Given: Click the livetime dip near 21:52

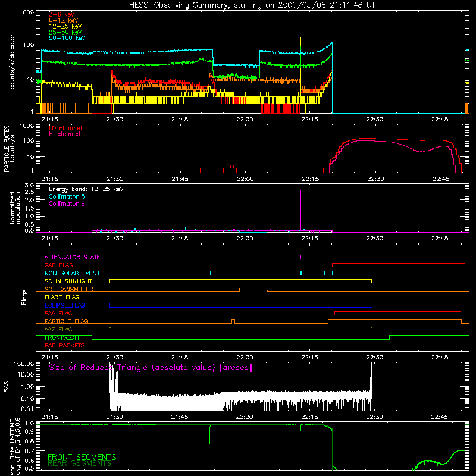Looking at the screenshot, I should pyautogui.click(x=209, y=435).
